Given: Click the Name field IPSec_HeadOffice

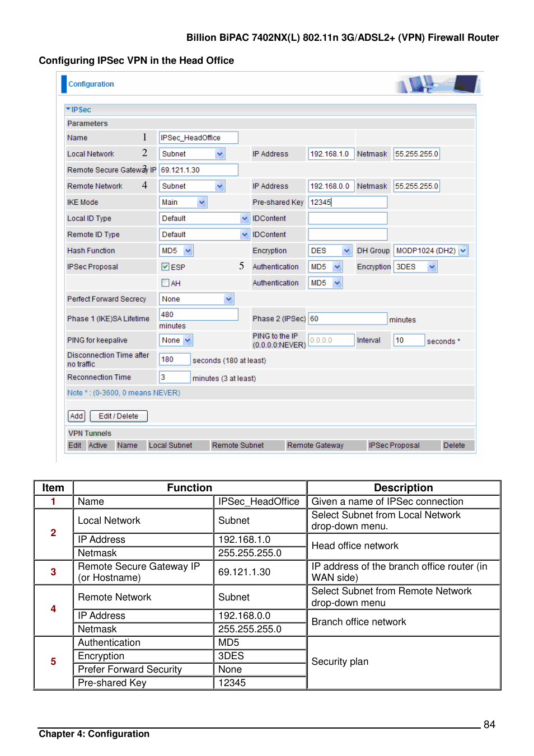Looking at the screenshot, I should 199,138.
